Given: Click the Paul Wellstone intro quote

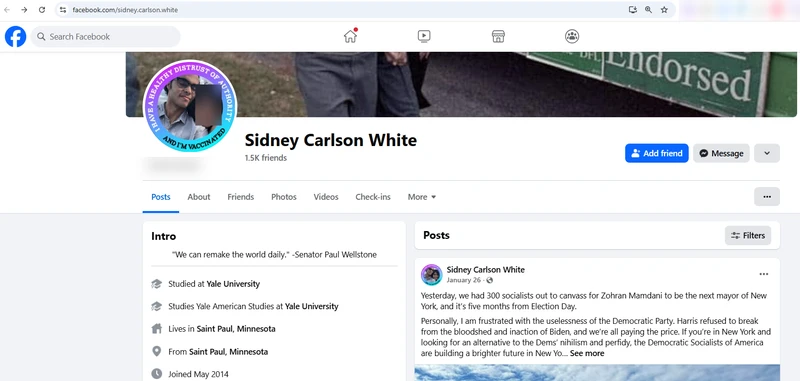Looking at the screenshot, I should [x=274, y=255].
